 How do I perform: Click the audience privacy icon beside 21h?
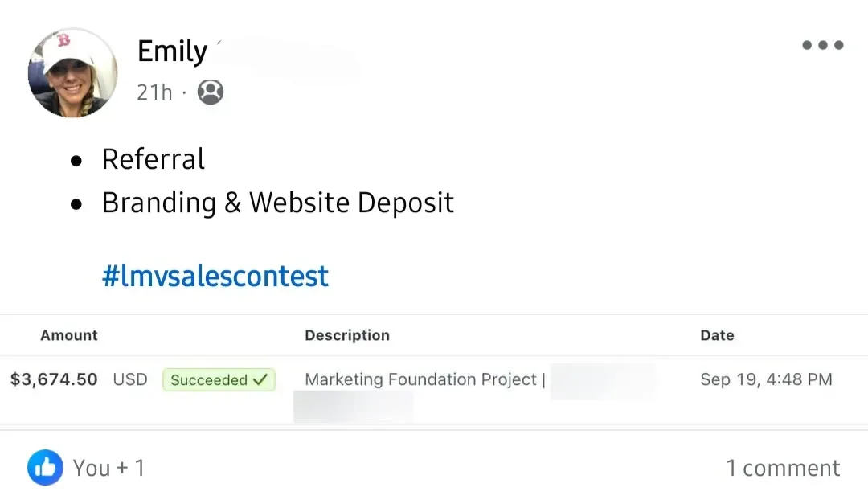pos(211,92)
